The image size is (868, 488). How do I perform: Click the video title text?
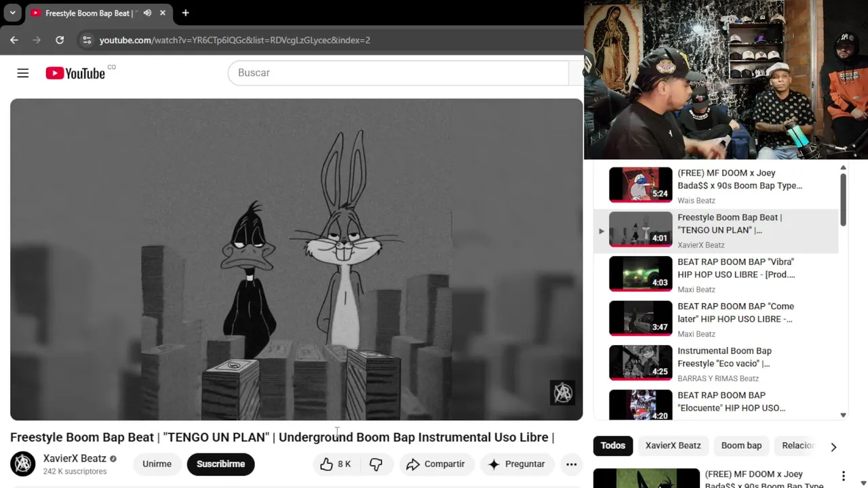click(x=282, y=437)
